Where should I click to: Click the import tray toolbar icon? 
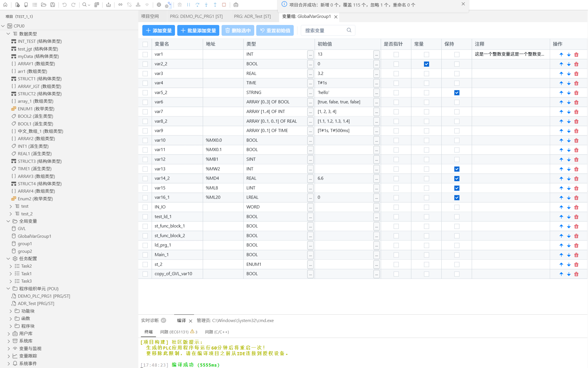pyautogui.click(x=108, y=5)
